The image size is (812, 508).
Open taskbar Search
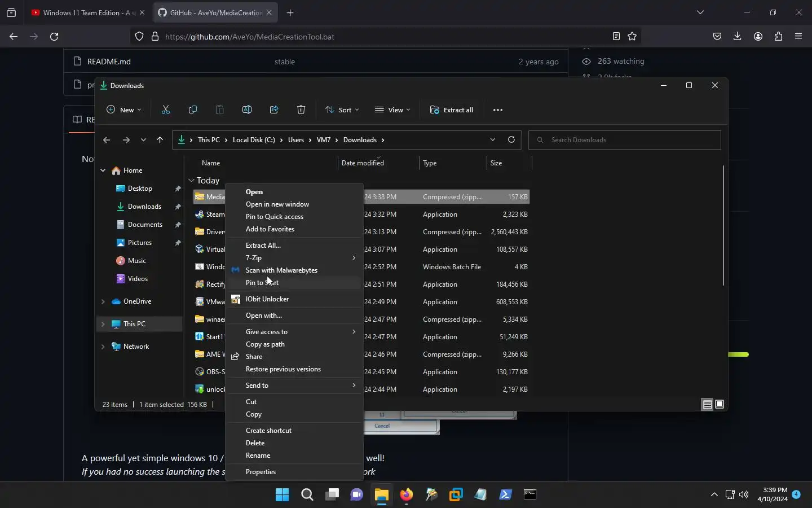coord(307,495)
